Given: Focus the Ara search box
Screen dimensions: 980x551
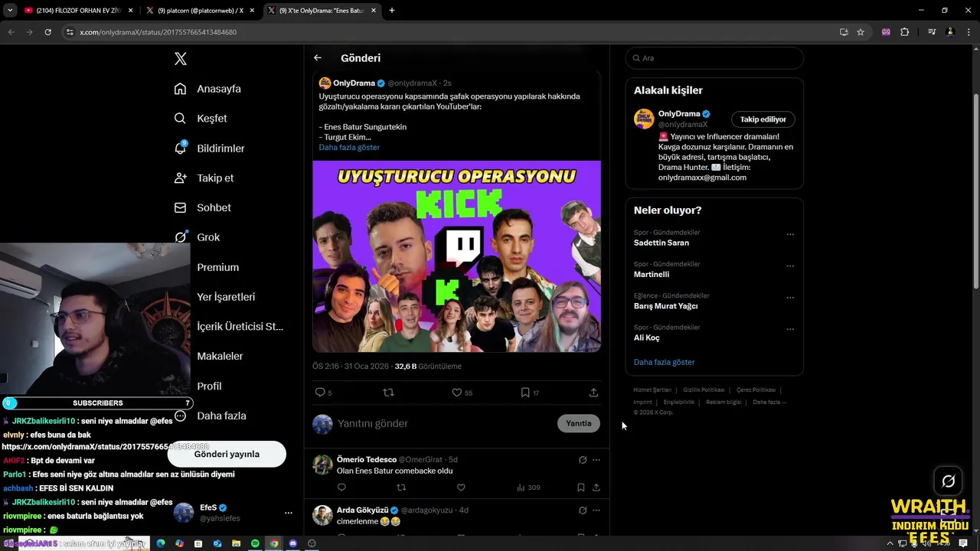Looking at the screenshot, I should 714,58.
